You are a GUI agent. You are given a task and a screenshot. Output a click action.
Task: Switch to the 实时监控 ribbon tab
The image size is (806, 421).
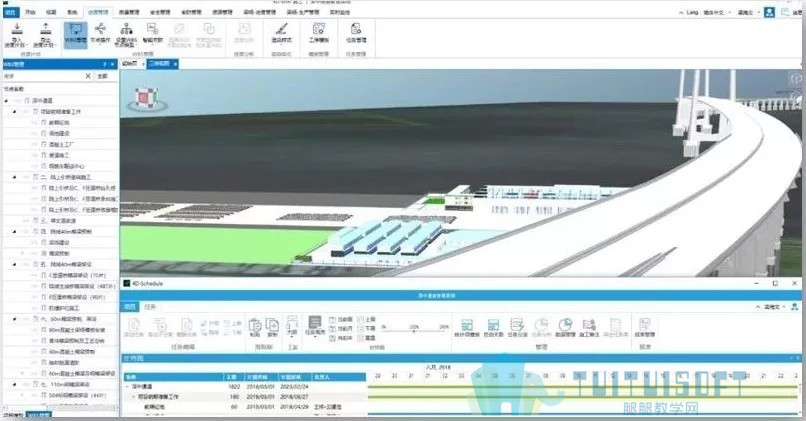click(x=340, y=12)
